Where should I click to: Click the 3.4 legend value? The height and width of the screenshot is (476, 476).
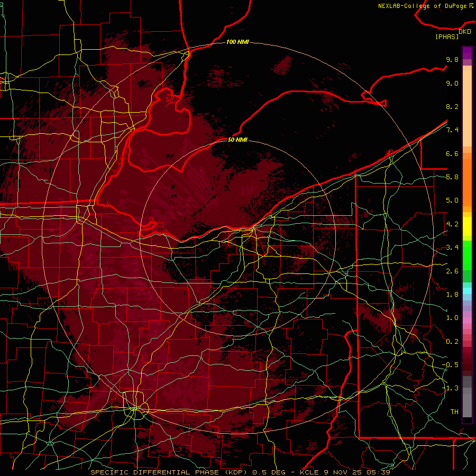452,248
